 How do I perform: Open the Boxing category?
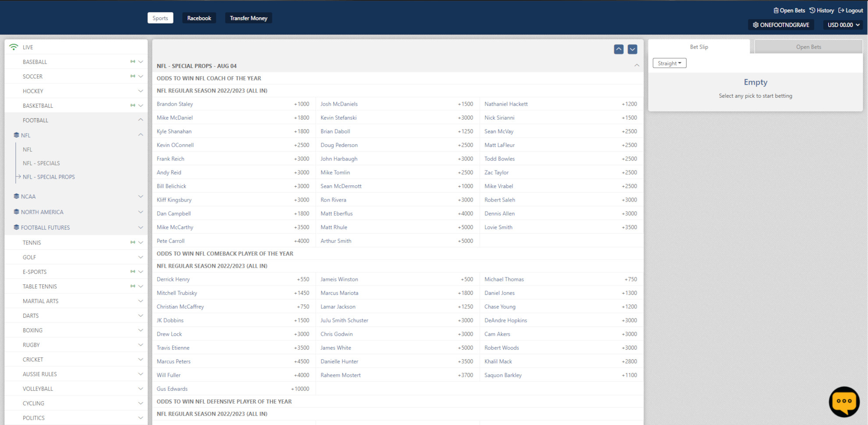tap(76, 330)
